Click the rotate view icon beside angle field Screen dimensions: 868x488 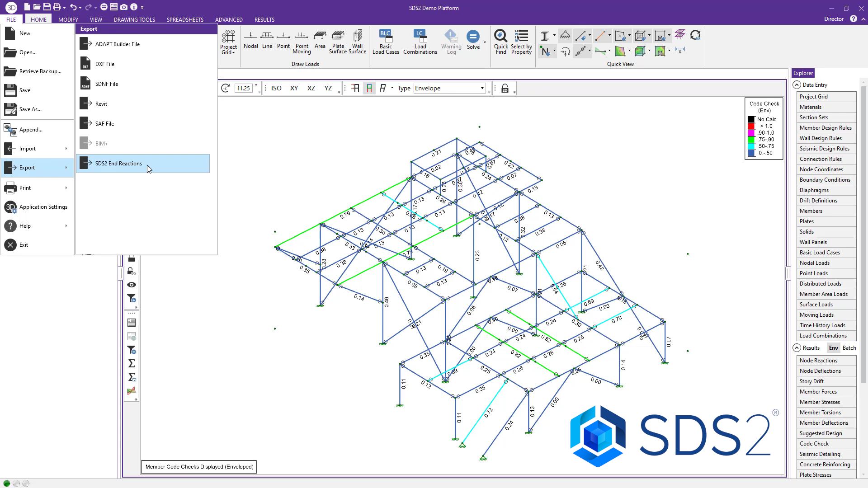(225, 88)
